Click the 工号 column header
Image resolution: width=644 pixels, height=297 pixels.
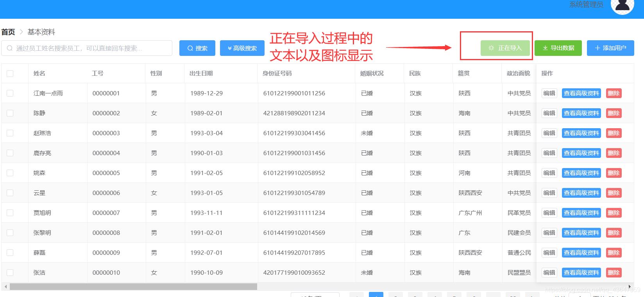tap(98, 73)
